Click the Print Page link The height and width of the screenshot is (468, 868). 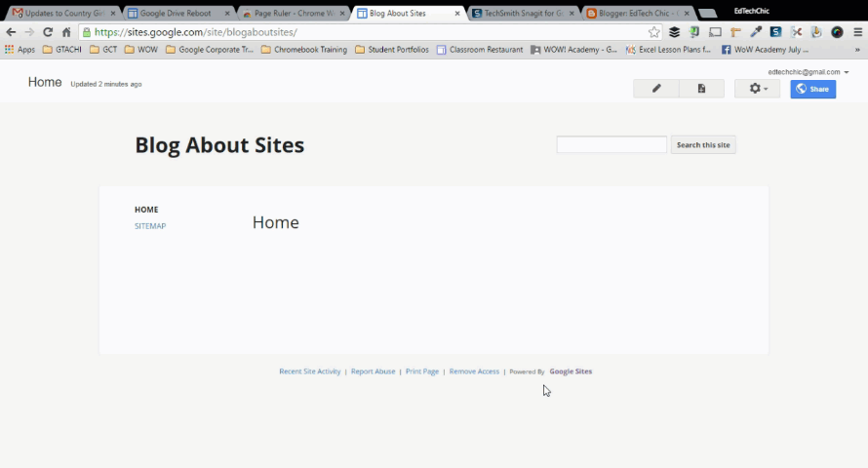(422, 371)
